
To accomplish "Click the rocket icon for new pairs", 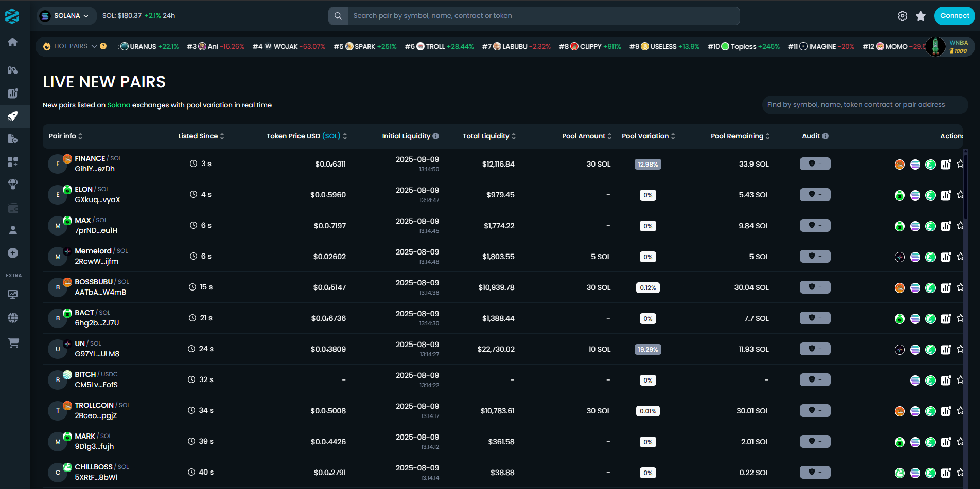I will 12,117.
